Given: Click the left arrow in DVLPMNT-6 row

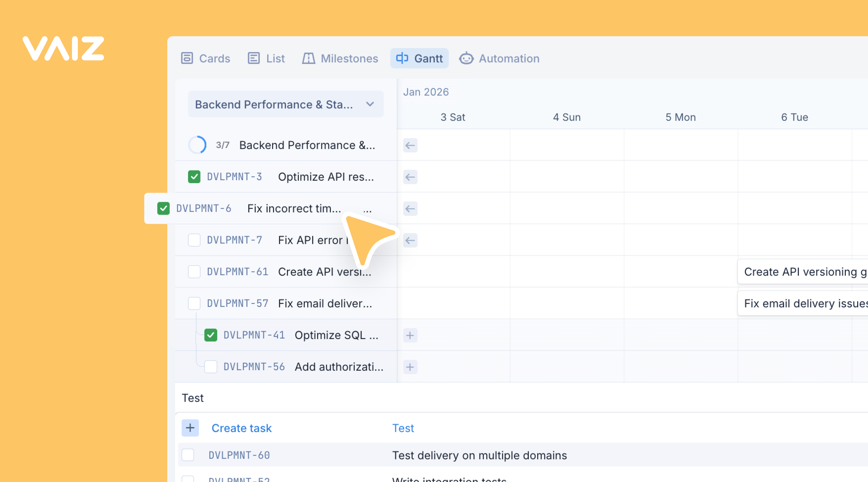Looking at the screenshot, I should [410, 209].
